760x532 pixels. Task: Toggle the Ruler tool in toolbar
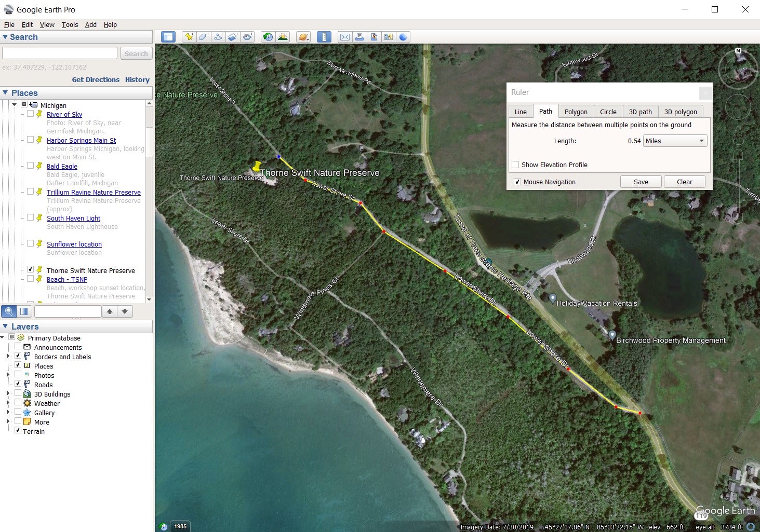[324, 37]
